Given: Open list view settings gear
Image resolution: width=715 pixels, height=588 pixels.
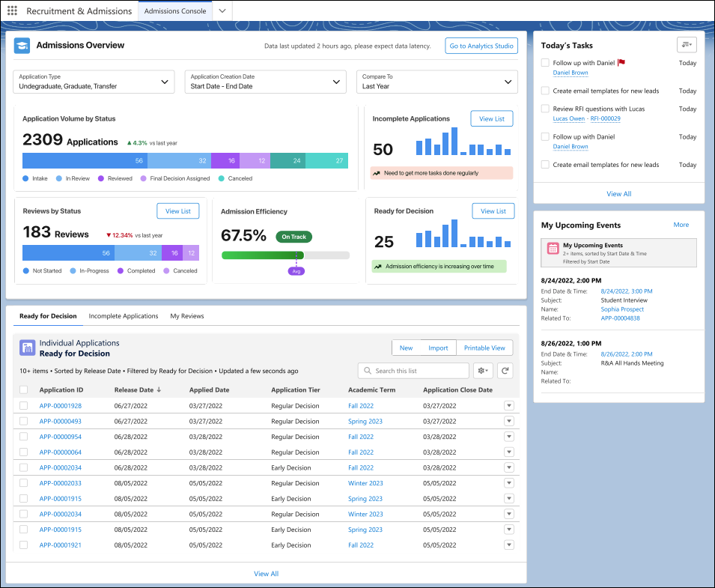Looking at the screenshot, I should click(482, 370).
